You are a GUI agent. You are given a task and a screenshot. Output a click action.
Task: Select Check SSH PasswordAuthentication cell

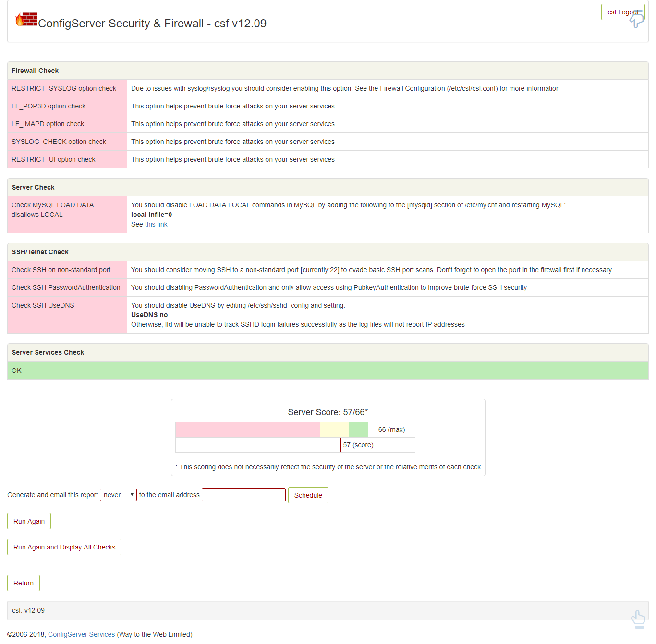pyautogui.click(x=67, y=287)
